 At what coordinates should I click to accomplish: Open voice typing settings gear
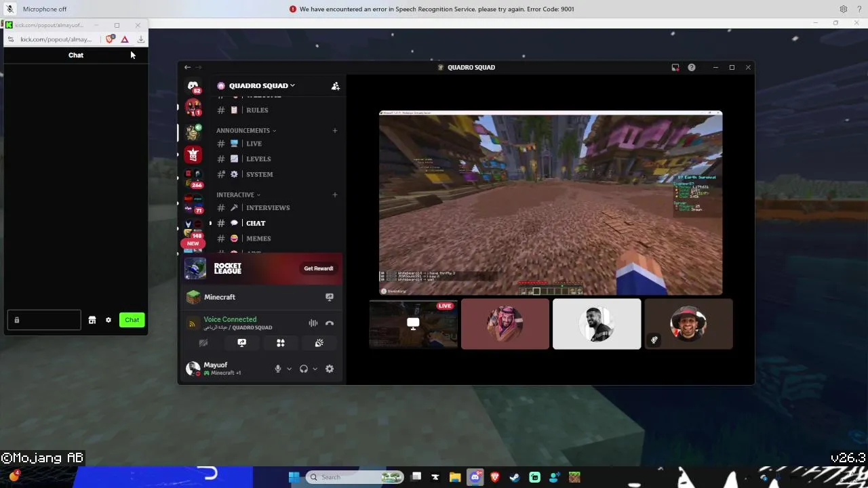click(843, 9)
